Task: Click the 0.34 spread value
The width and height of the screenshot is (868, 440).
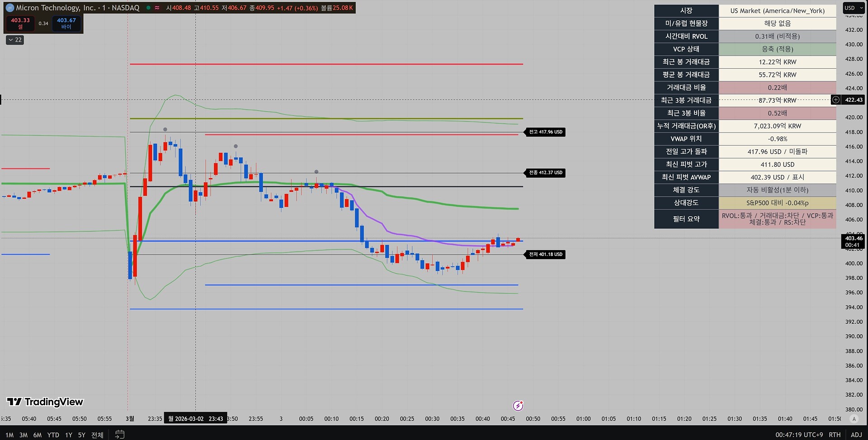Action: [x=43, y=24]
